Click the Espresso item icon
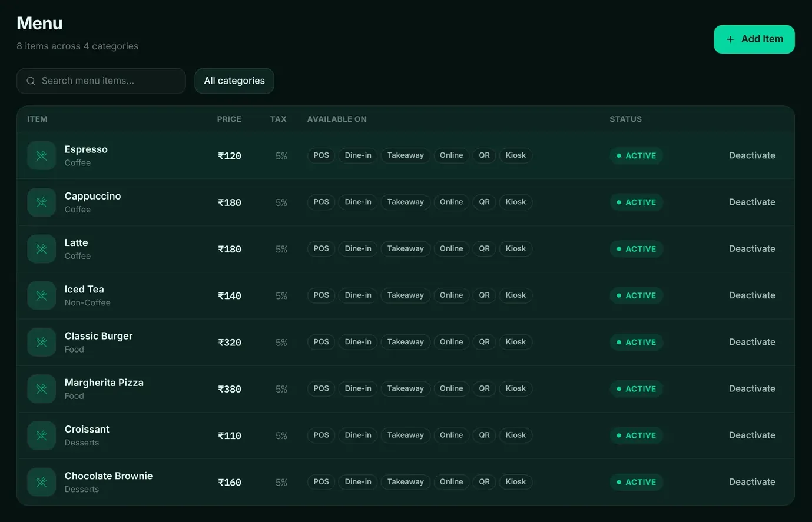 pos(41,156)
